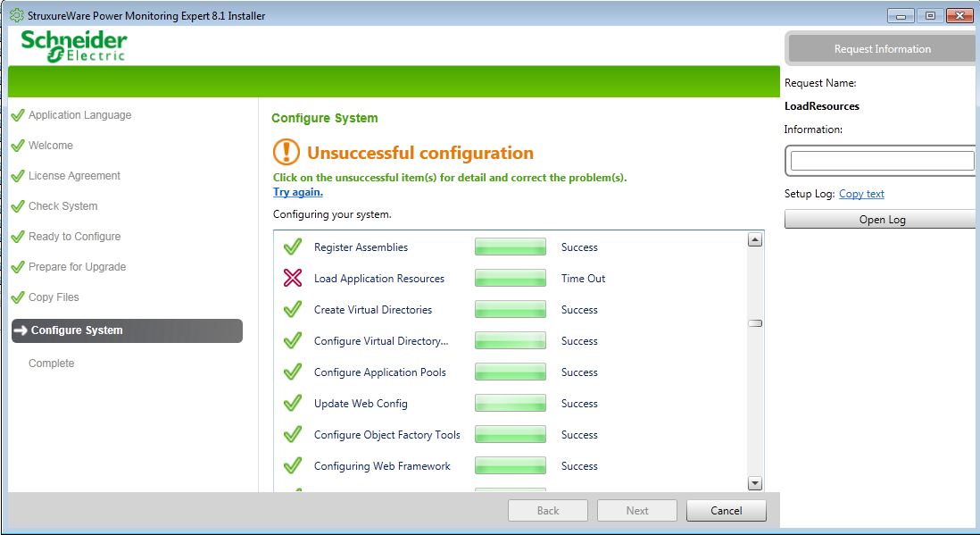
Task: Open the setup log with Open Log
Action: pyautogui.click(x=881, y=220)
